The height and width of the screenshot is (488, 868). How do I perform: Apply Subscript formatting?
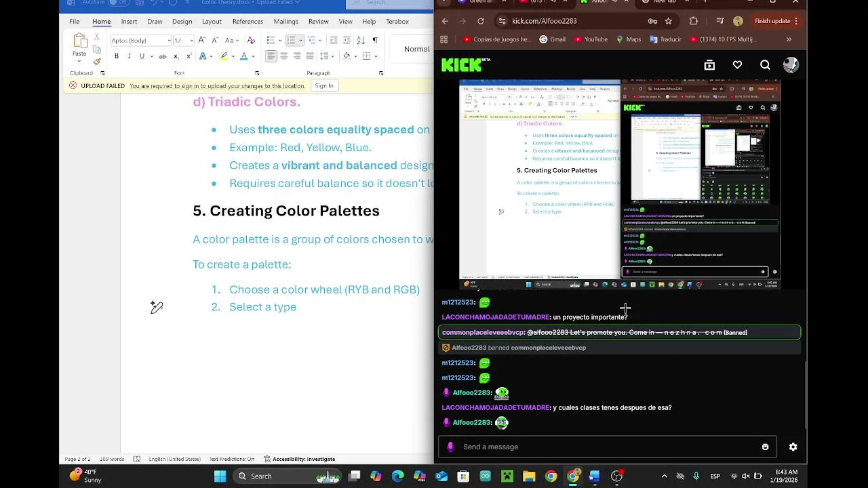176,56
